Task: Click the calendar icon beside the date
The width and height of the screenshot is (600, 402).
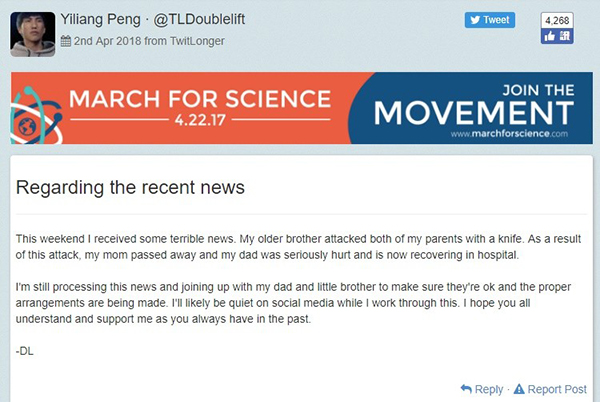Action: click(67, 41)
